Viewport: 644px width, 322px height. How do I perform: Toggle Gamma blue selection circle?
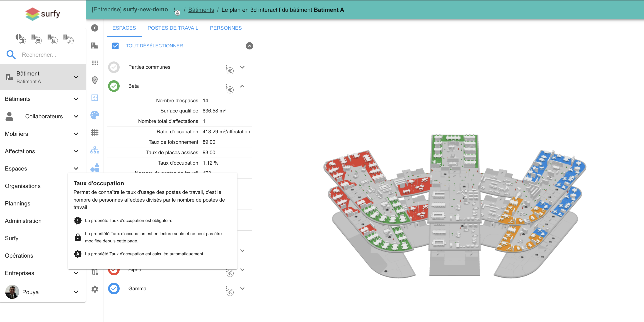tap(114, 288)
